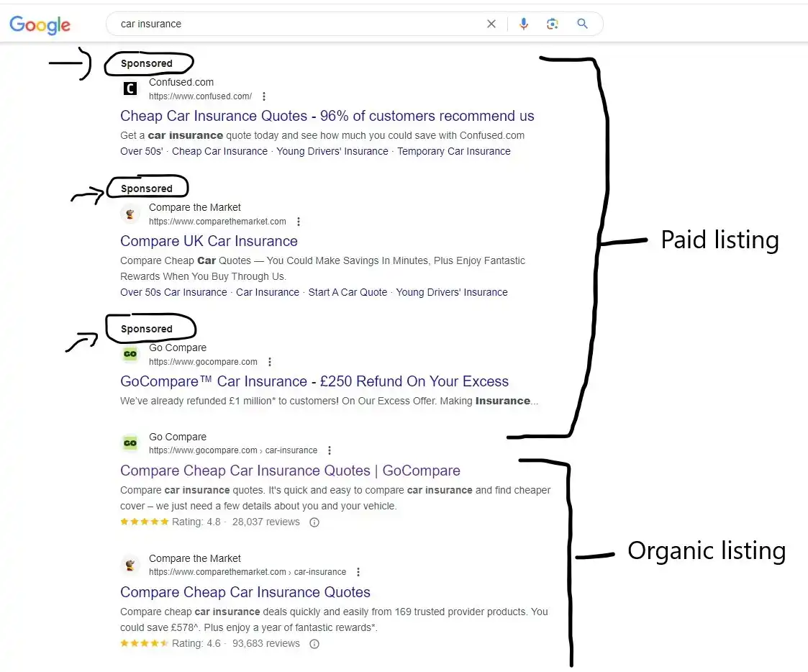Click the Rating: 4.8 text
Screen dimensions: 808x672
(x=196, y=522)
